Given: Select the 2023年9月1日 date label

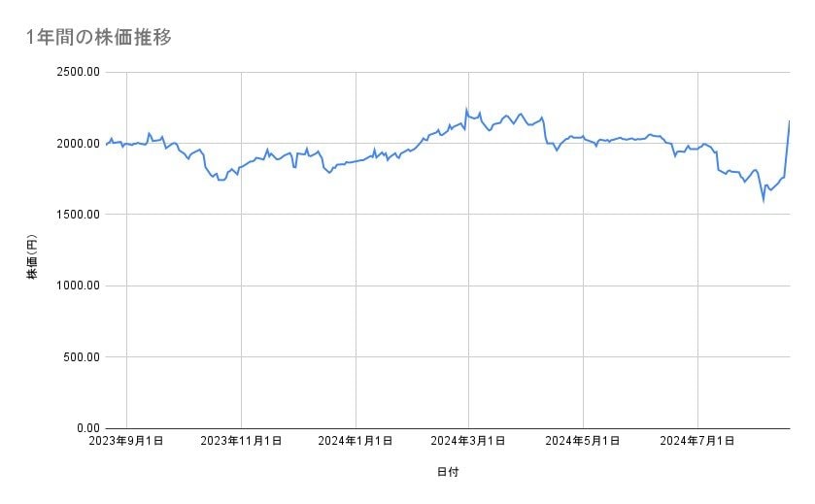Looking at the screenshot, I should [x=127, y=442].
